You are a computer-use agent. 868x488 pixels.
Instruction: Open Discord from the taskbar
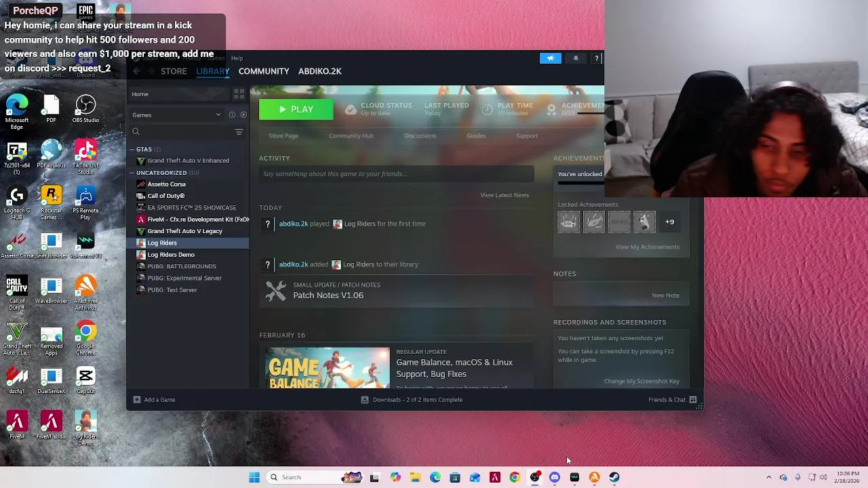pyautogui.click(x=555, y=477)
